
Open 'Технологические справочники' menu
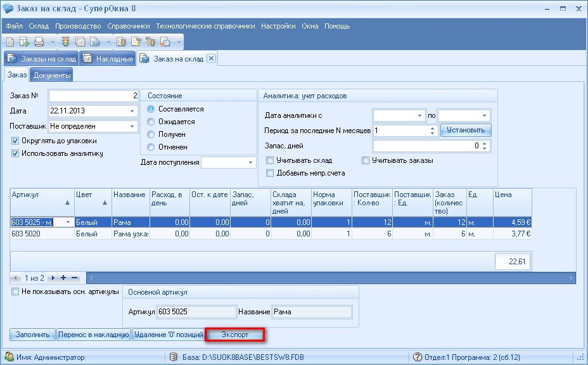(x=205, y=26)
